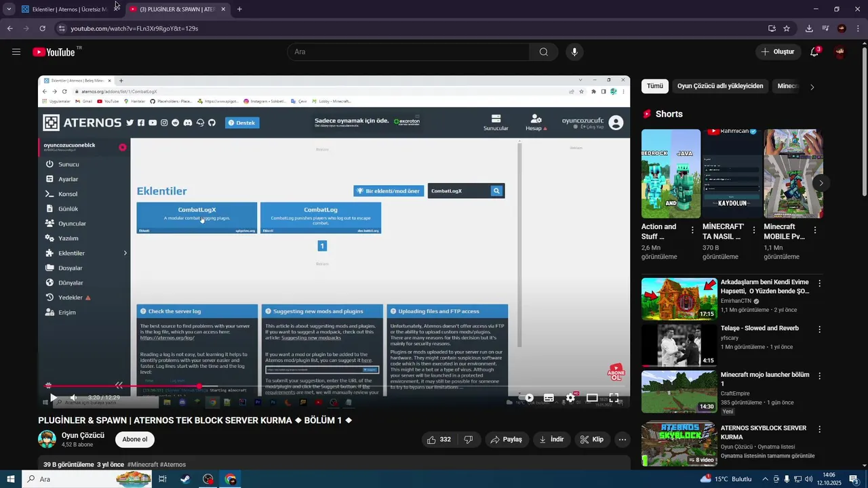Viewport: 868px width, 488px height.
Task: Toggle subtitles in the player
Action: (x=549, y=398)
